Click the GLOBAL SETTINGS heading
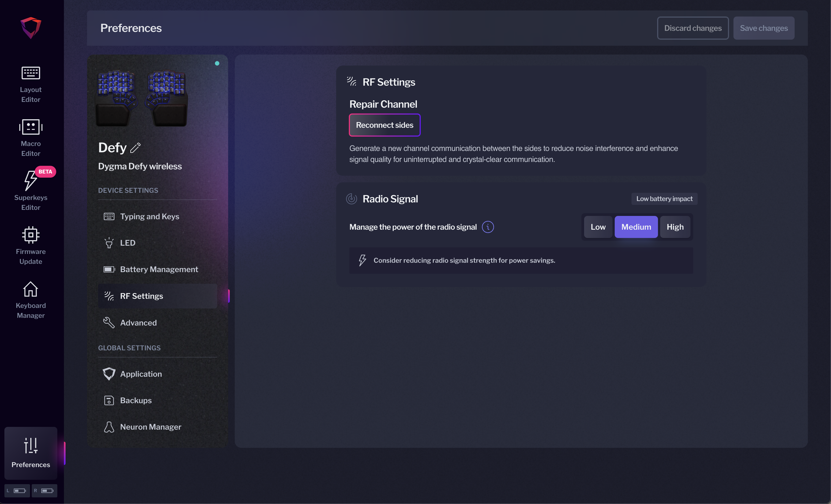This screenshot has height=504, width=831. tap(129, 348)
